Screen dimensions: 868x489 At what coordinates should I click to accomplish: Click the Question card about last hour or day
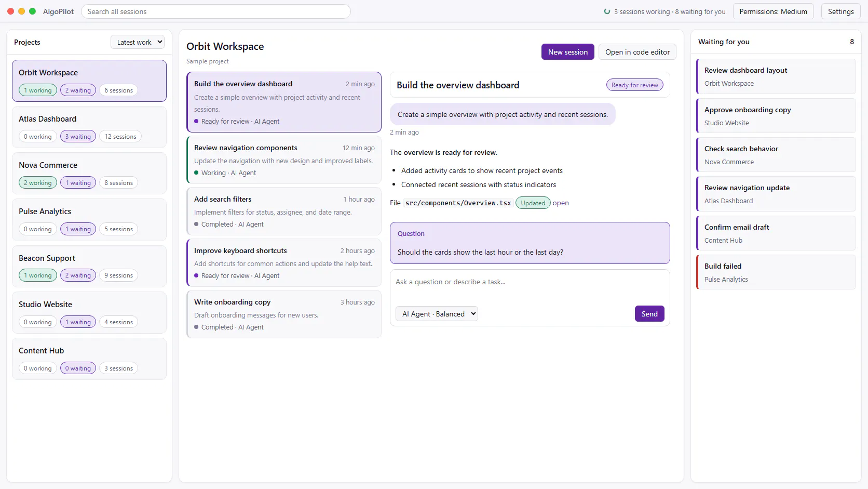[530, 243]
